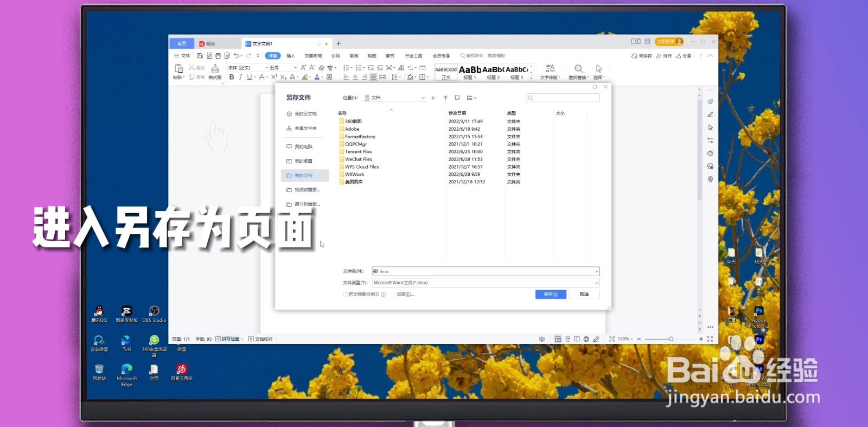The width and height of the screenshot is (868, 427).
Task: Click the Increase Font Size icon
Action: (x=303, y=68)
